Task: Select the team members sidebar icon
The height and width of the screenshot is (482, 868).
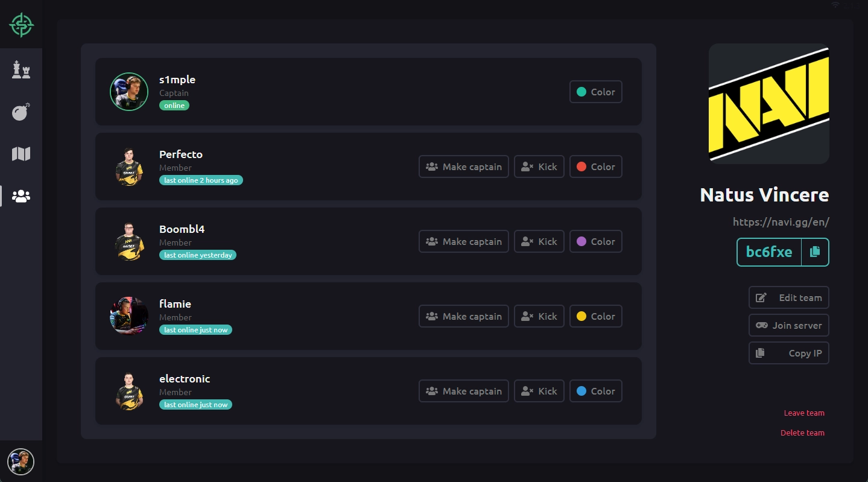Action: [21, 196]
